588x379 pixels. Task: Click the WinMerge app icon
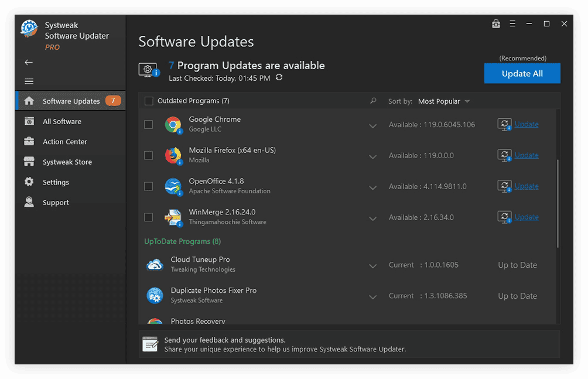tap(173, 217)
